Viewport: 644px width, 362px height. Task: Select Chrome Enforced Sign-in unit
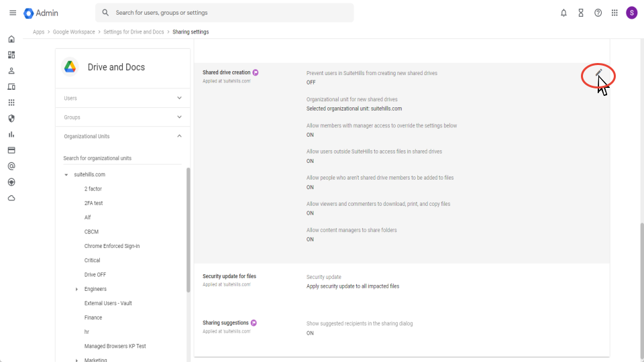(112, 246)
